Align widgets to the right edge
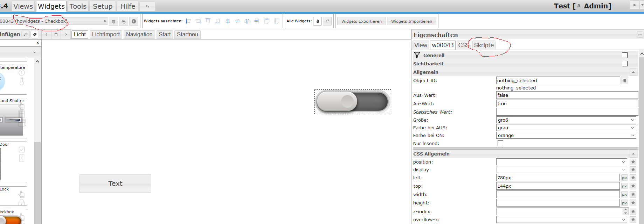 coord(198,21)
